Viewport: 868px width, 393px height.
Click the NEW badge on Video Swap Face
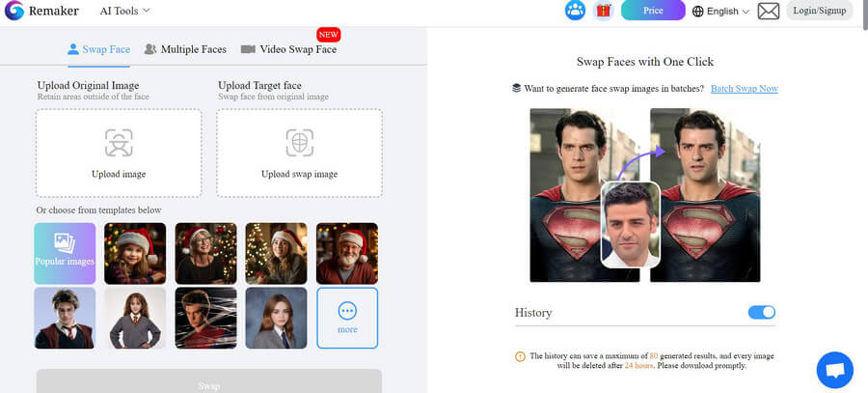pos(328,35)
